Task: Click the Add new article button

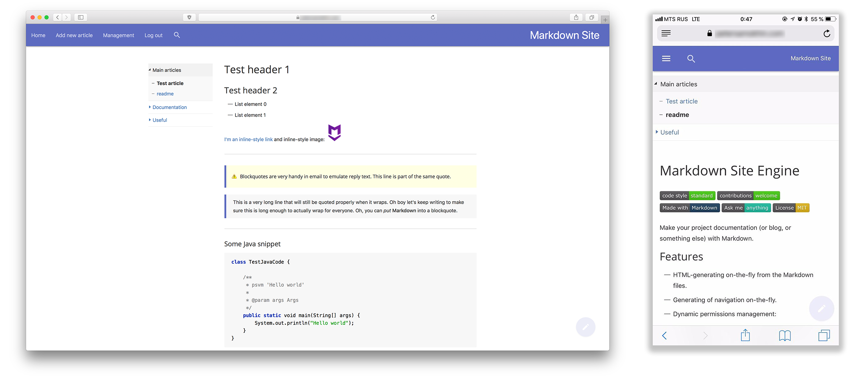Action: (x=74, y=35)
